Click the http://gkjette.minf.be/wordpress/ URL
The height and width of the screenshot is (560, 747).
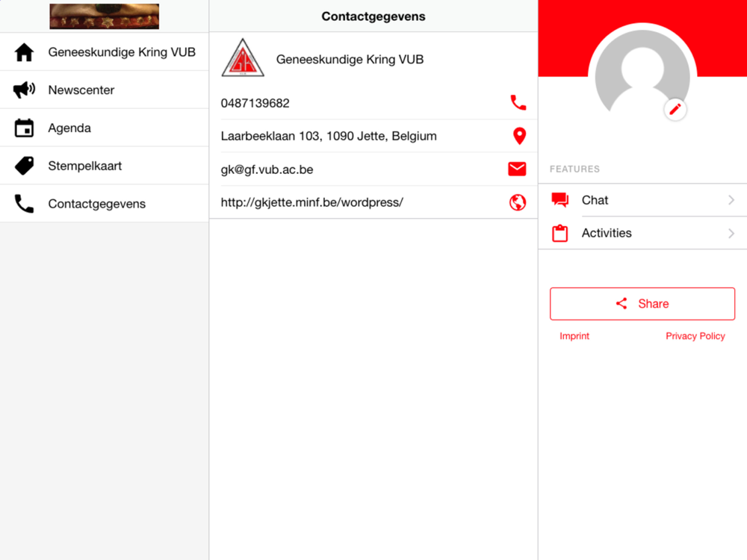point(311,202)
